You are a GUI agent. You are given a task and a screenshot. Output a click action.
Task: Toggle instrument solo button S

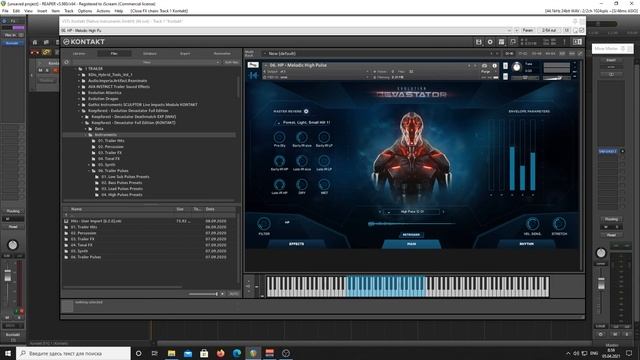505,66
